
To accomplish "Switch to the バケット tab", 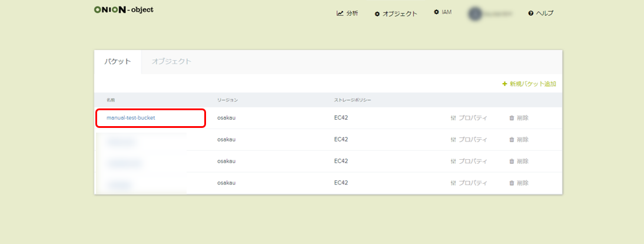I will pos(118,61).
